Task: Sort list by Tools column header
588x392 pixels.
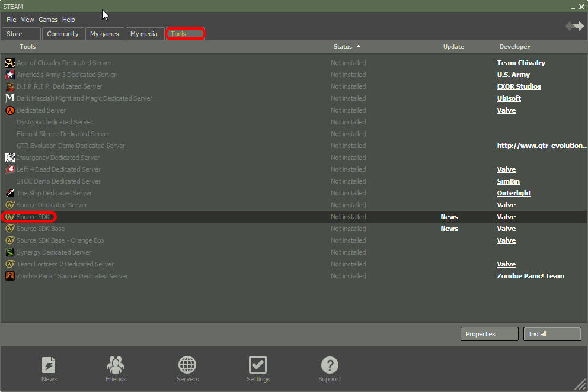Action: tap(27, 46)
